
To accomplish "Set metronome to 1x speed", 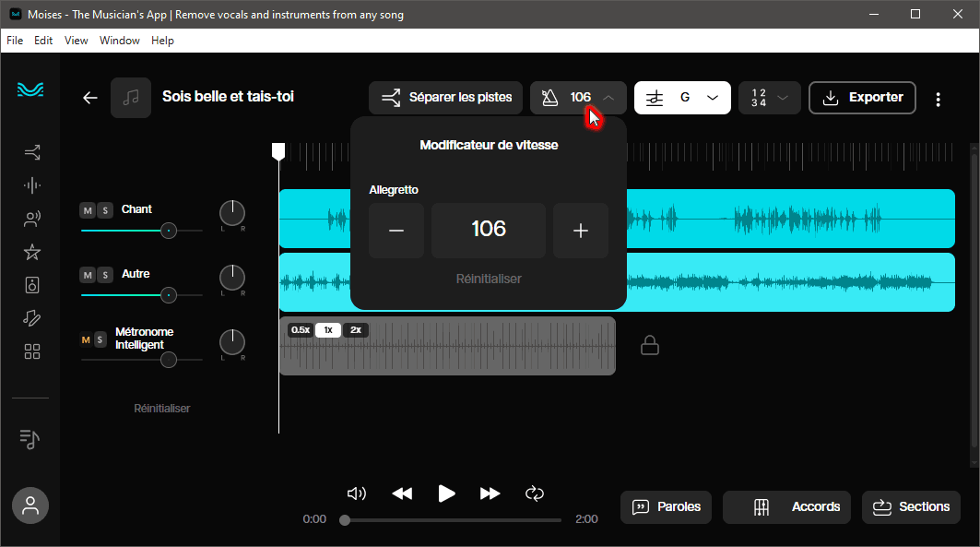I will coord(328,330).
